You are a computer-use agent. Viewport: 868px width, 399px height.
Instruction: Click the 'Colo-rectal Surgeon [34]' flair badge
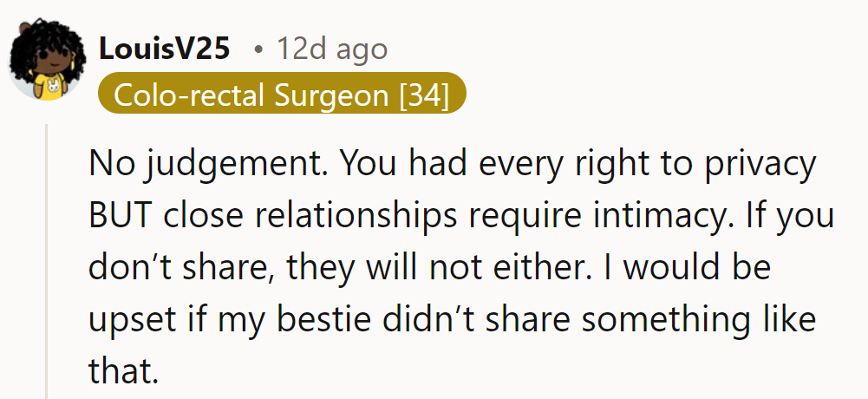click(x=283, y=95)
